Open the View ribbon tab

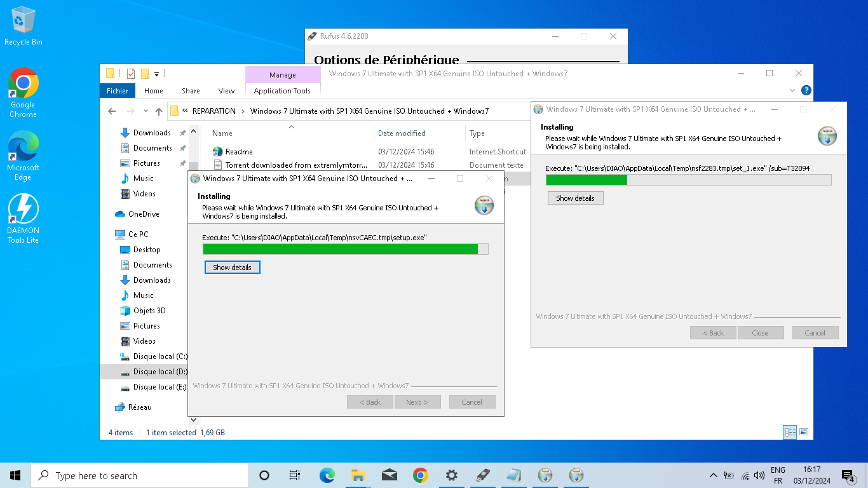coord(226,91)
